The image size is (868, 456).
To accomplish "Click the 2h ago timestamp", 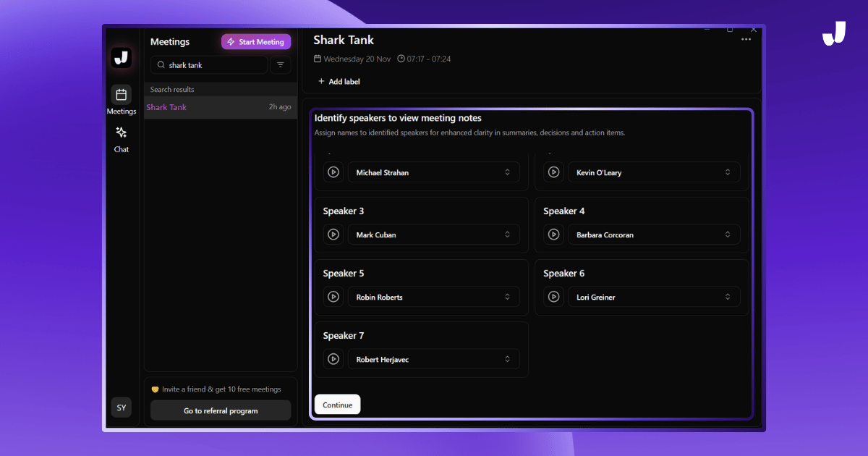I will pos(280,107).
